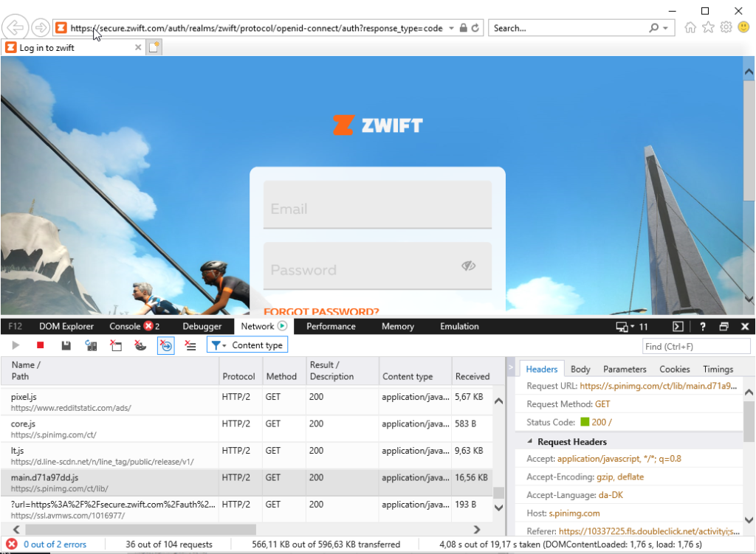Select the Headers tab in details pane

[542, 369]
